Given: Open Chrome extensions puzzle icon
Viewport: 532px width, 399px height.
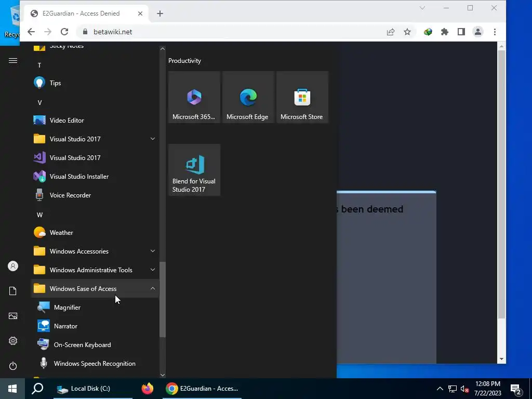Looking at the screenshot, I should pos(445,32).
